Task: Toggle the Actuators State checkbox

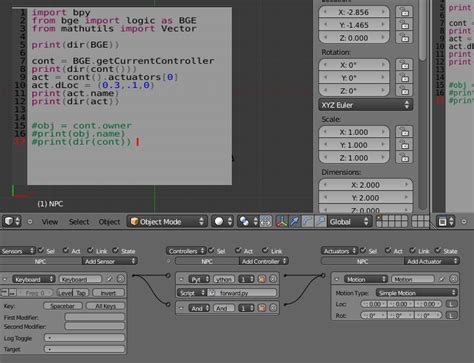Action: pyautogui.click(x=438, y=250)
